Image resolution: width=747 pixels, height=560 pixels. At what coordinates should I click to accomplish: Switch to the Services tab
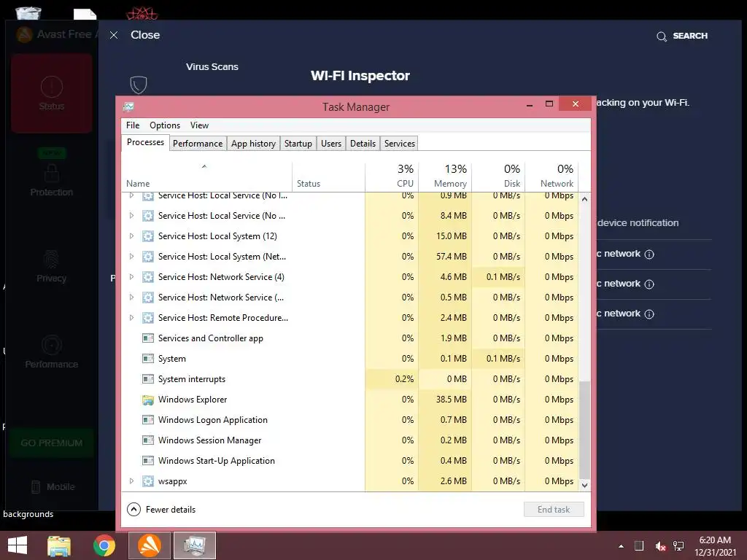pos(400,144)
